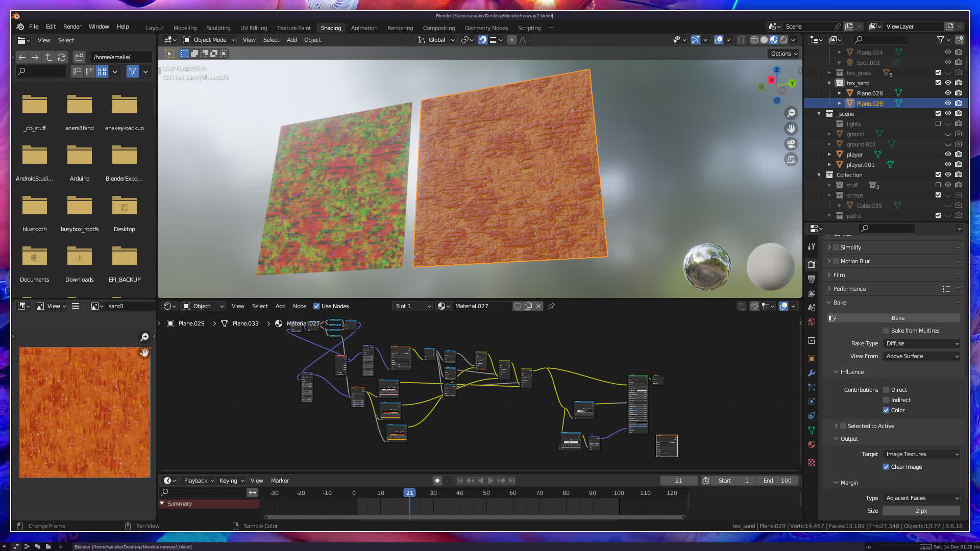Switch to the Texture Paint workspace tab
Screen dimensions: 980x551
(293, 28)
